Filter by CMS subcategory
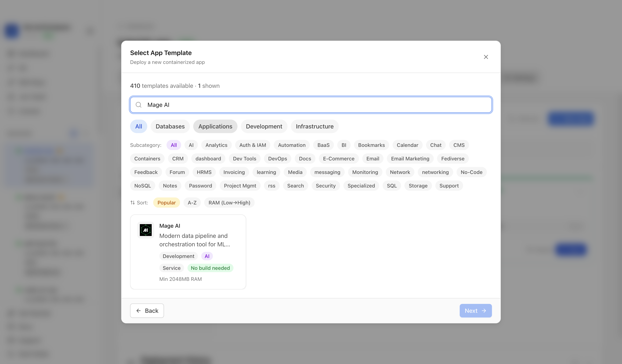This screenshot has width=622, height=364. [459, 145]
